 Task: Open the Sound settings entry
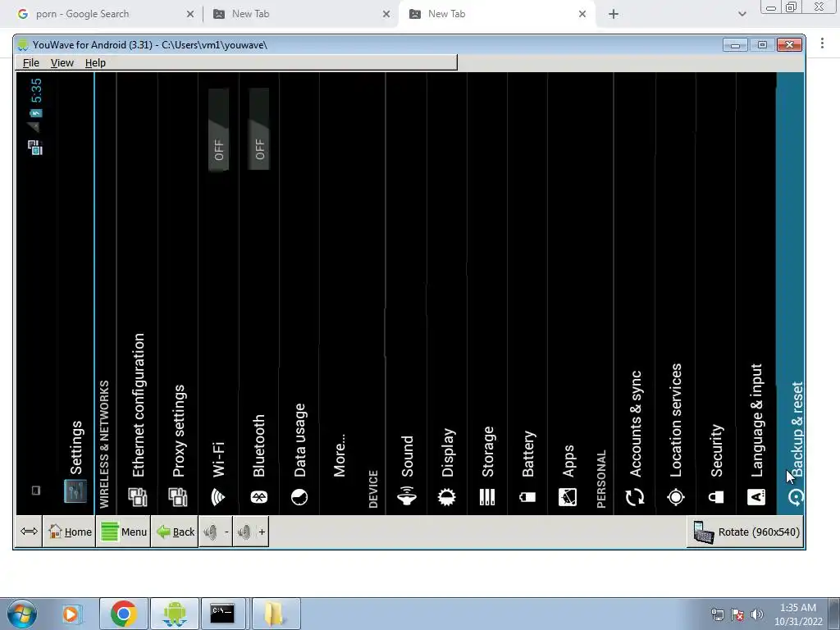click(407, 294)
